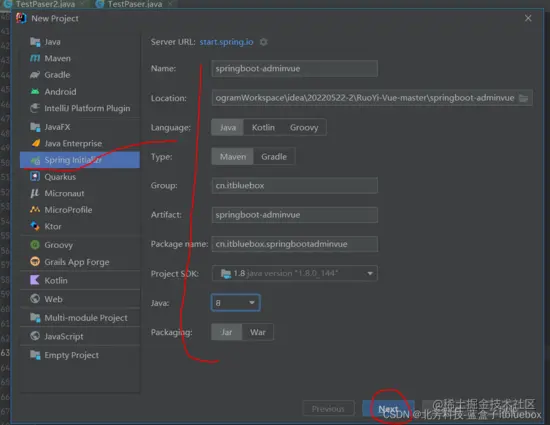Switch language to Kotlin
This screenshot has height=425, width=550.
pyautogui.click(x=263, y=127)
